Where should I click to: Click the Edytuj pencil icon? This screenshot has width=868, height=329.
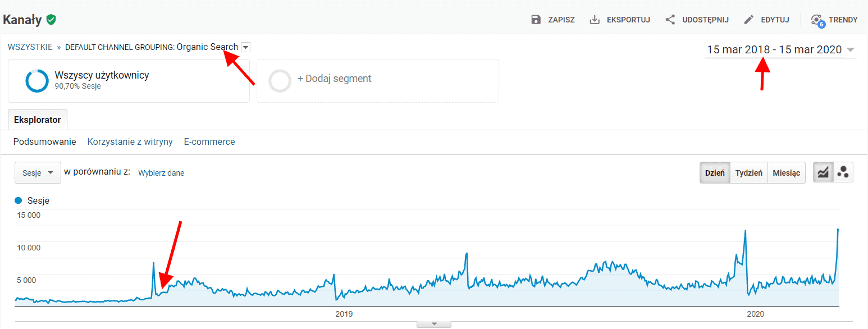pyautogui.click(x=749, y=20)
